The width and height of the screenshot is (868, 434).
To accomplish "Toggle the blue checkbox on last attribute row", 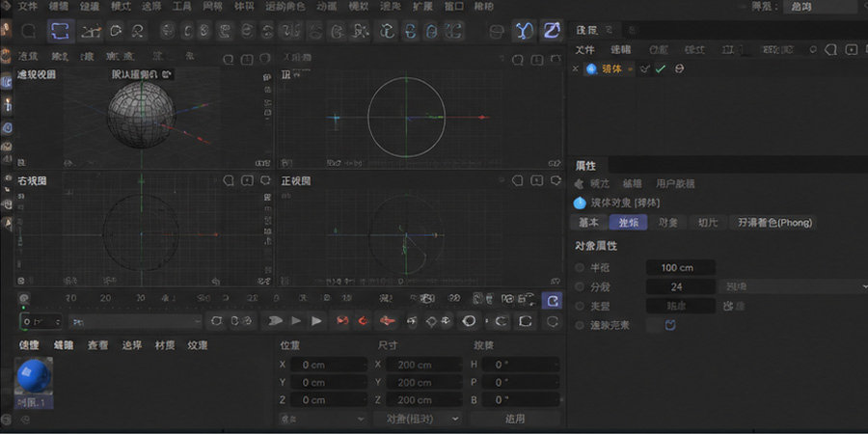I will (670, 325).
